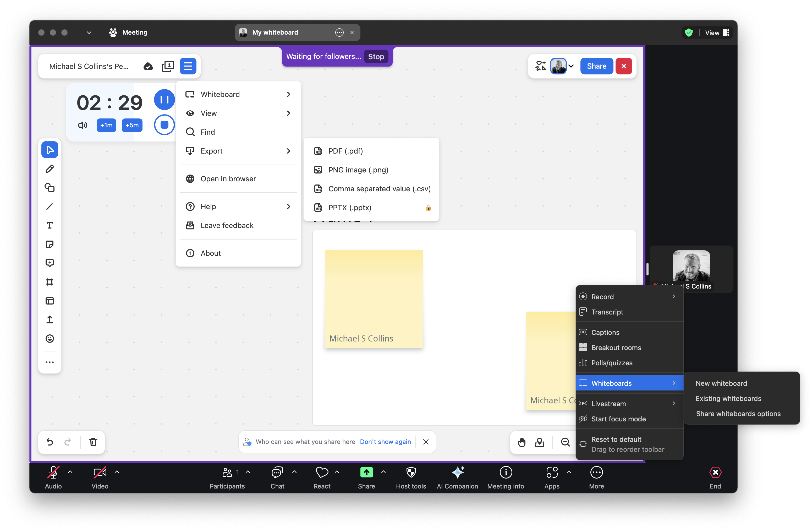812x532 pixels.
Task: Click the undo arrow
Action: [x=50, y=442]
